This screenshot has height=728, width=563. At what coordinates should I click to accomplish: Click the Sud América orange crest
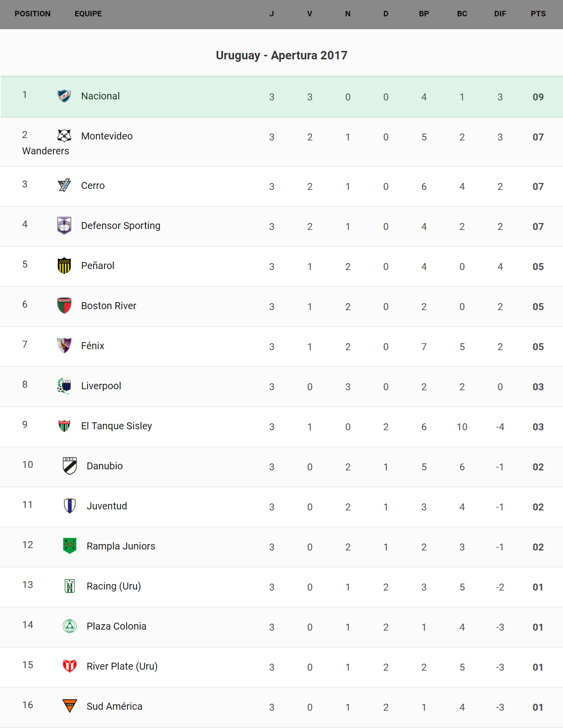(70, 706)
